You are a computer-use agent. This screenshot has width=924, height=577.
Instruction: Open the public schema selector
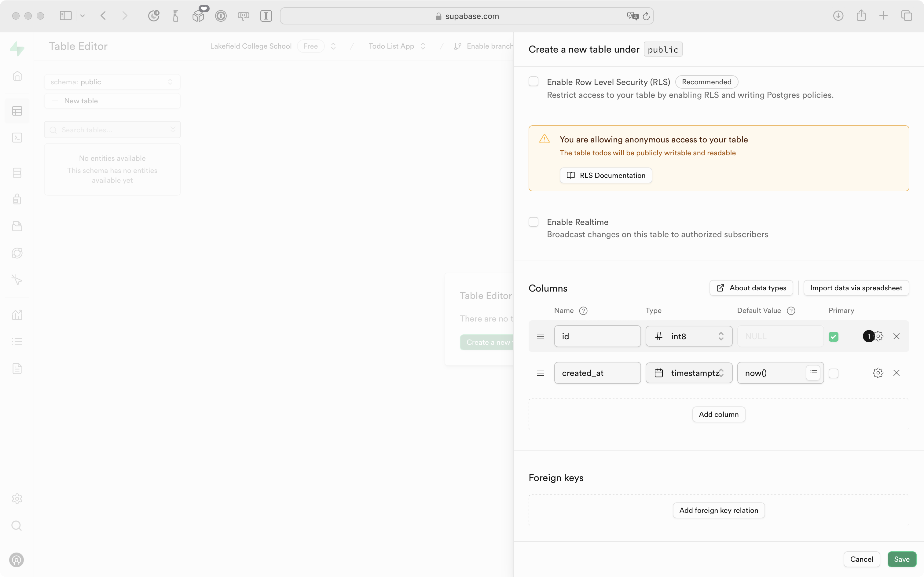coord(112,82)
